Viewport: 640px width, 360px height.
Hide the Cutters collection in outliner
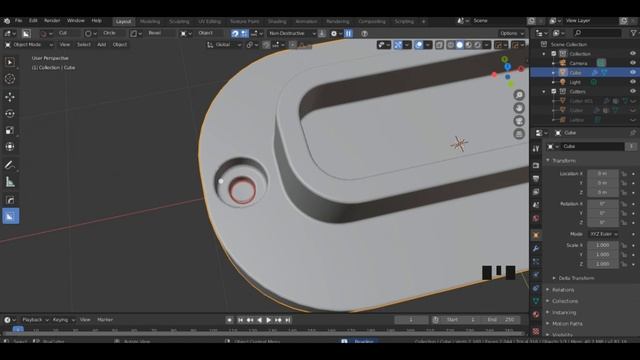(x=633, y=91)
